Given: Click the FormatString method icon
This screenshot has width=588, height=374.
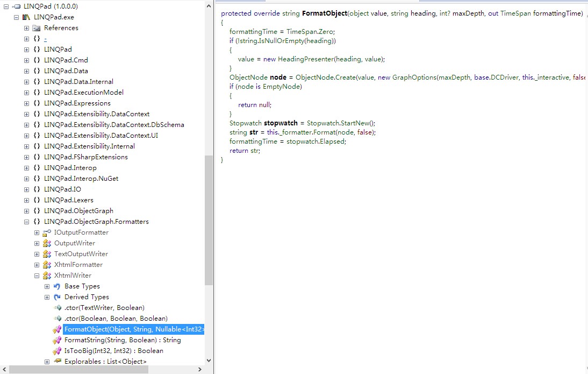Looking at the screenshot, I should pyautogui.click(x=57, y=340).
